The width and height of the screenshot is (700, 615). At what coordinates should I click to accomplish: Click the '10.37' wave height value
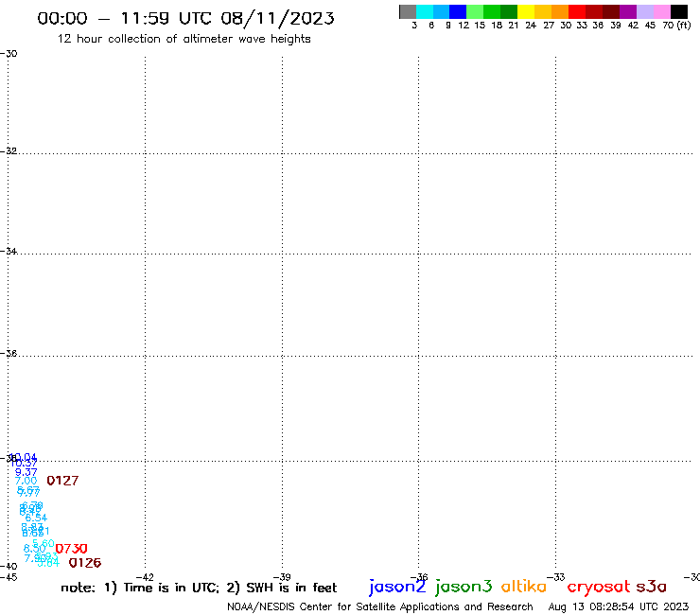pyautogui.click(x=24, y=464)
